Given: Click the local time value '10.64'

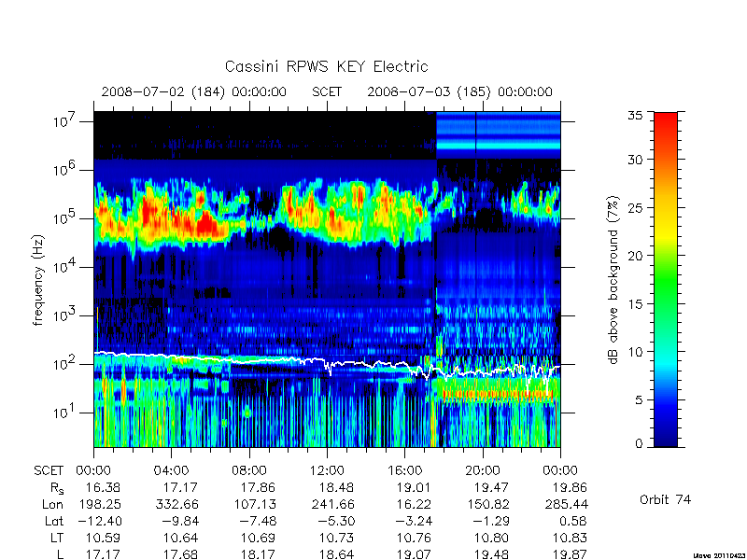Looking at the screenshot, I should click(180, 538).
